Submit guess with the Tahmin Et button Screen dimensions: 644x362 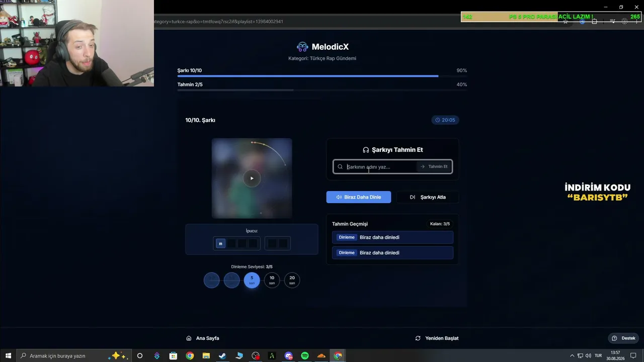click(x=434, y=167)
